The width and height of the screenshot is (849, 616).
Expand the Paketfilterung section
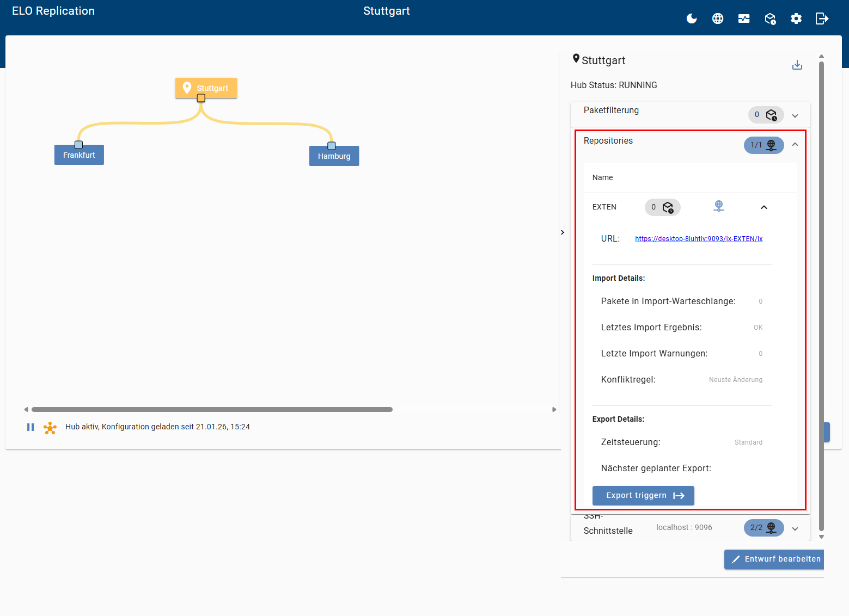point(795,115)
